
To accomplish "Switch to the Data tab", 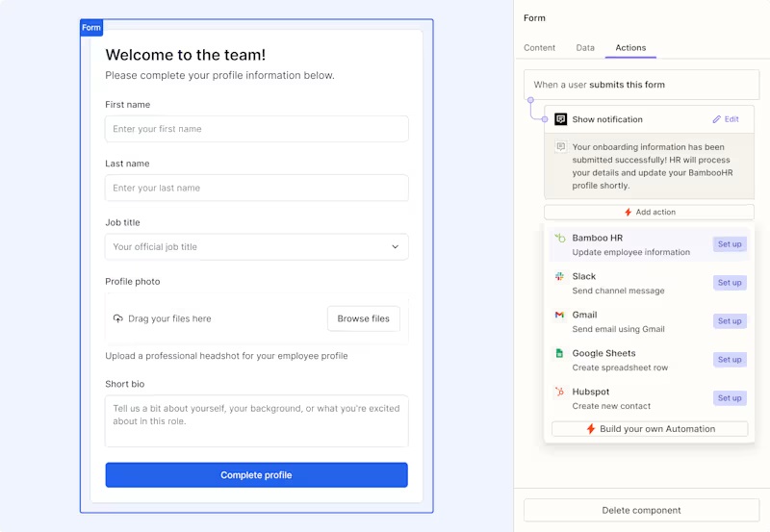I will point(585,48).
